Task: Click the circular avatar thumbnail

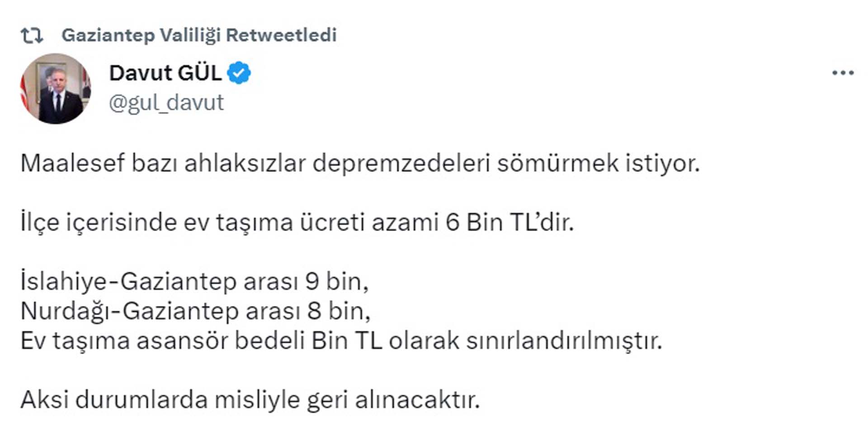Action: (x=56, y=86)
